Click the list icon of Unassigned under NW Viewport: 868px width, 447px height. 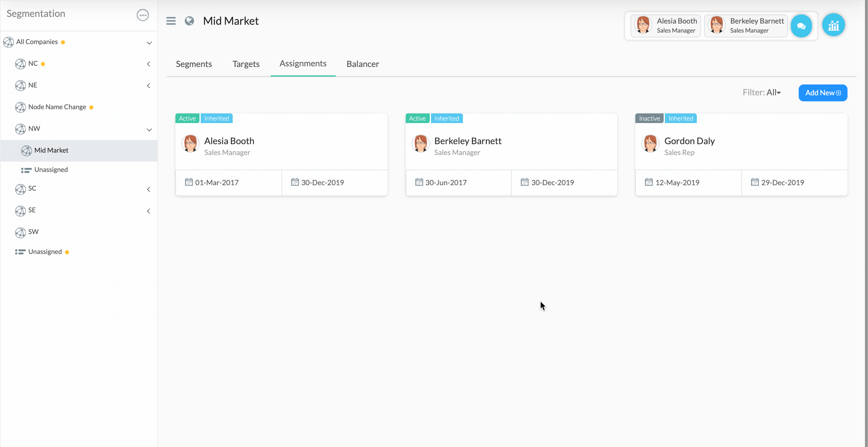tap(26, 170)
